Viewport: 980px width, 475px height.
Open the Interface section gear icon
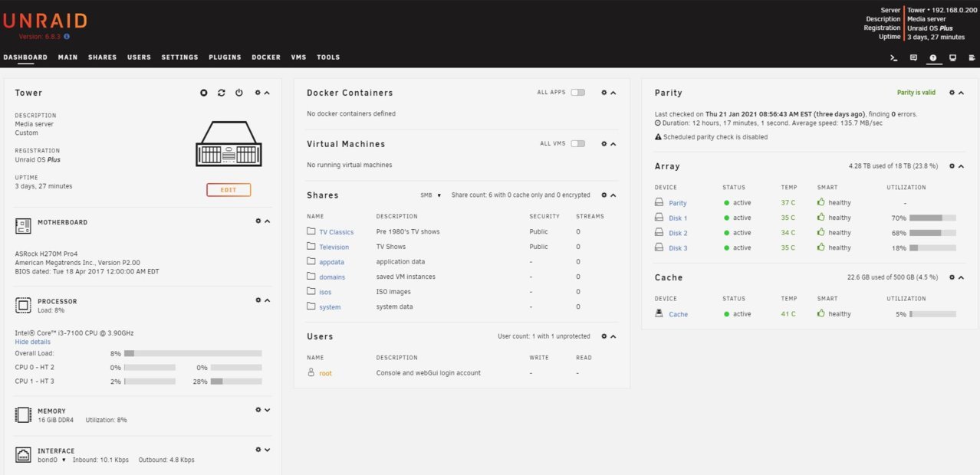point(258,450)
